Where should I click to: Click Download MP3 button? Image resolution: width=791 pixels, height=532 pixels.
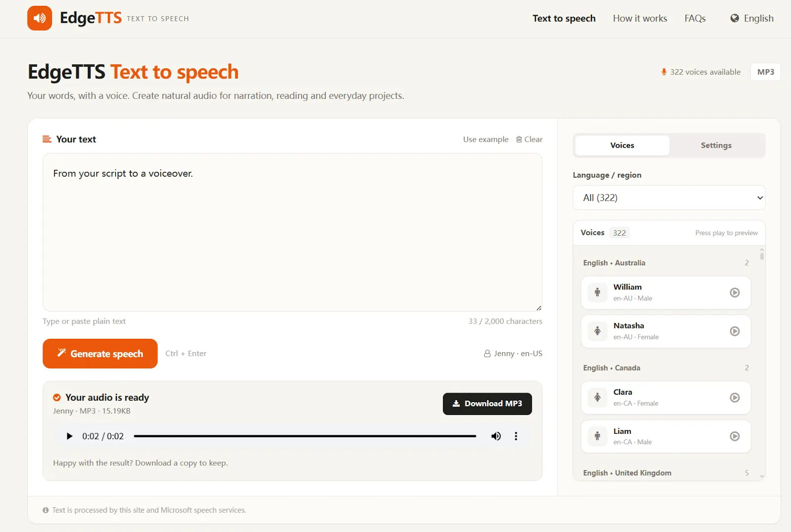(x=487, y=404)
